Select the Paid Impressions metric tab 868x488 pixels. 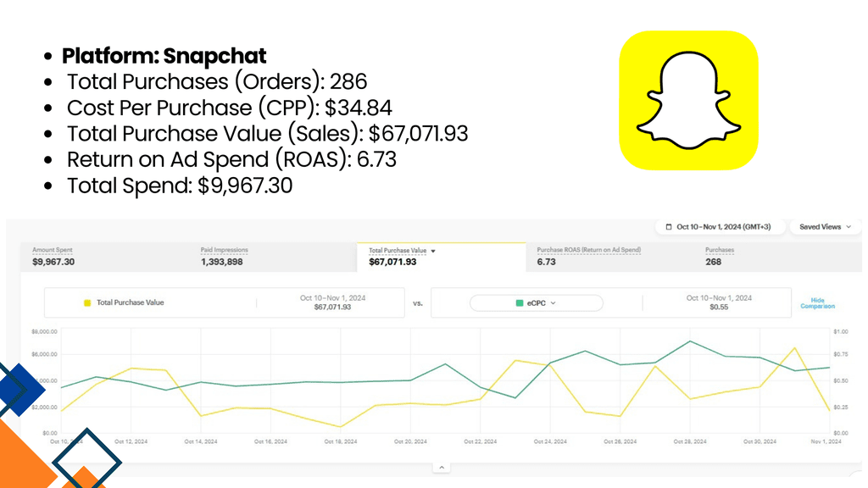(273, 257)
